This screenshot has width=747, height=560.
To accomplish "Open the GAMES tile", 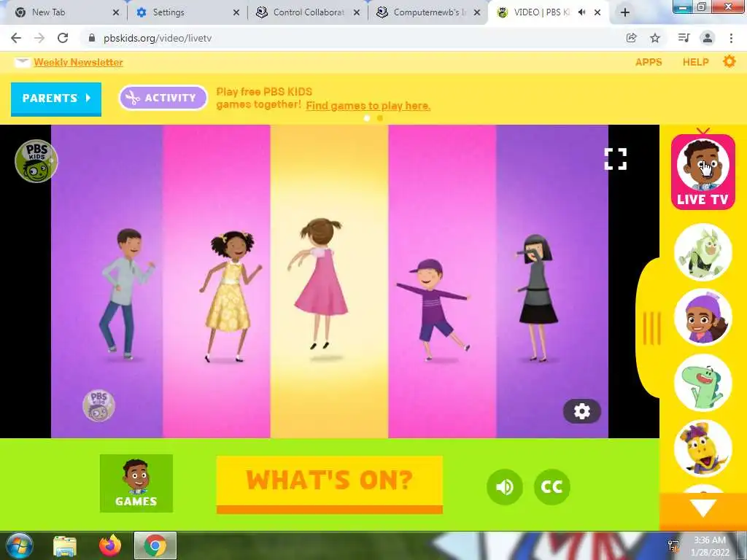I will [136, 483].
